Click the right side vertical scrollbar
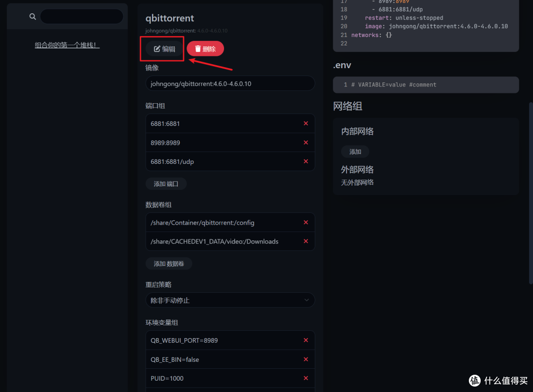Image resolution: width=533 pixels, height=392 pixels. click(x=531, y=193)
